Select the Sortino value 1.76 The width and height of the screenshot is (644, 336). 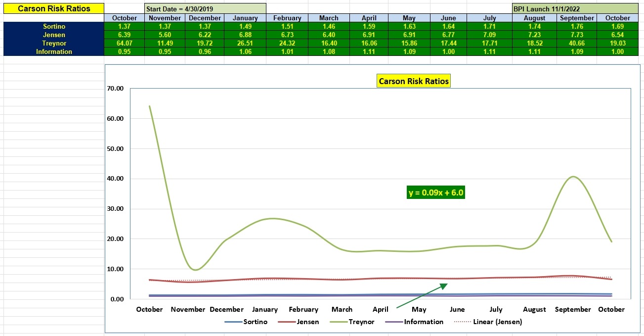pos(577,26)
